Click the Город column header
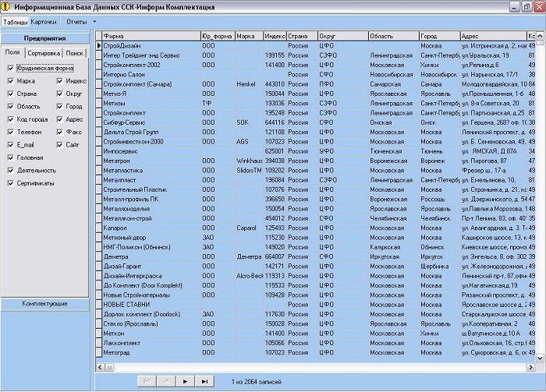 (440, 36)
